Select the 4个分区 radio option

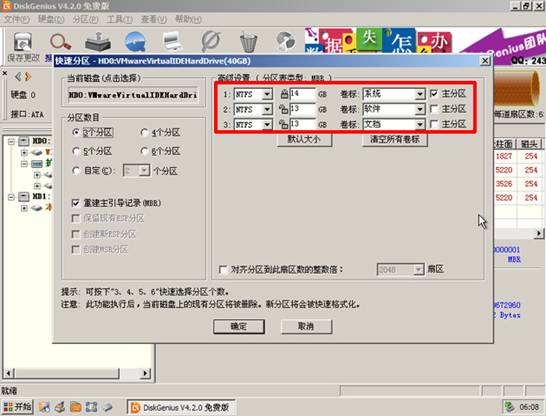pyautogui.click(x=144, y=132)
